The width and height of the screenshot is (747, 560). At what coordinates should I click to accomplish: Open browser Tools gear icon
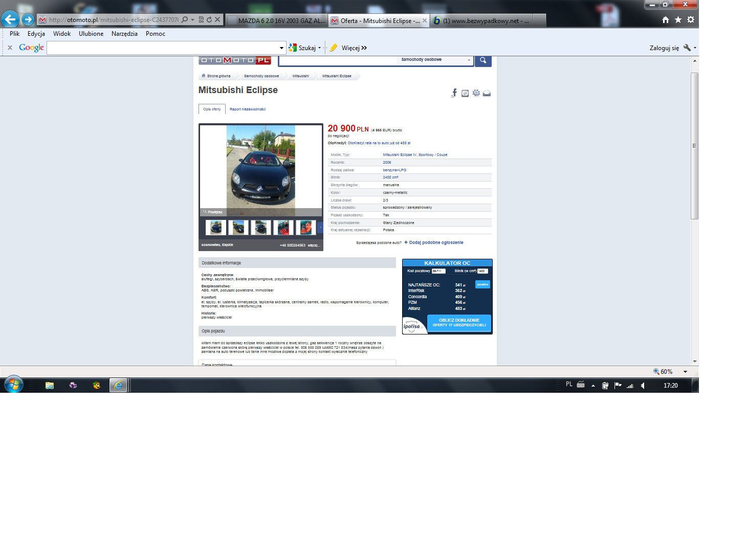[x=691, y=19]
